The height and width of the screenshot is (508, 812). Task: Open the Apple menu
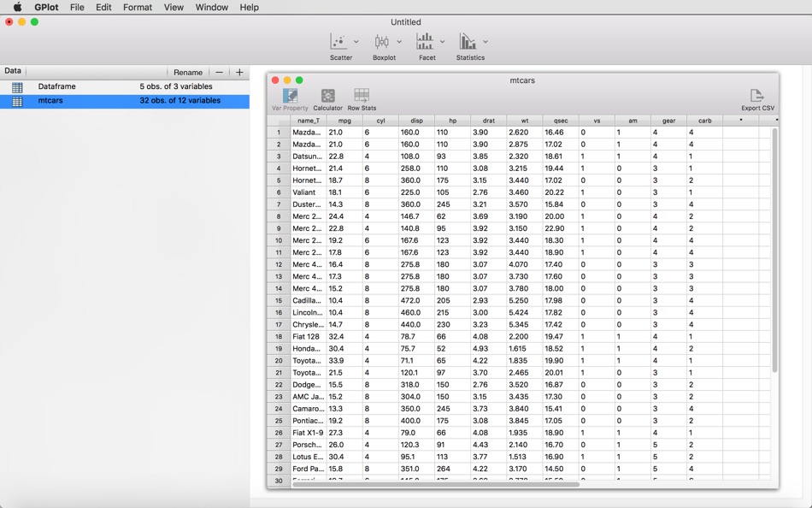pos(17,7)
